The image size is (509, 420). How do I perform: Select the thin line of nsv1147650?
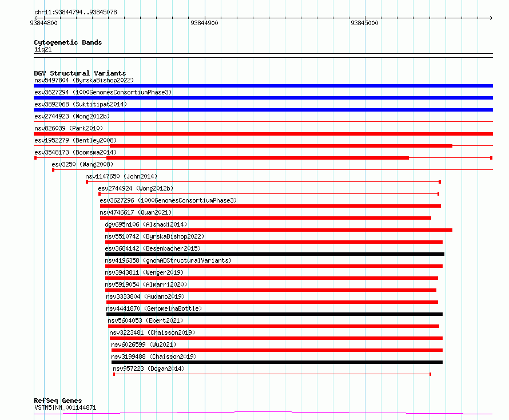point(263,182)
